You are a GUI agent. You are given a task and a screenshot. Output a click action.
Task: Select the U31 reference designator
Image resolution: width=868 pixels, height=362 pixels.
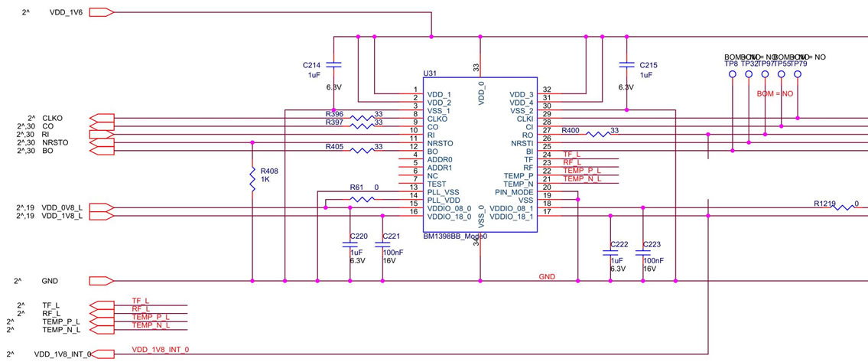coord(429,74)
